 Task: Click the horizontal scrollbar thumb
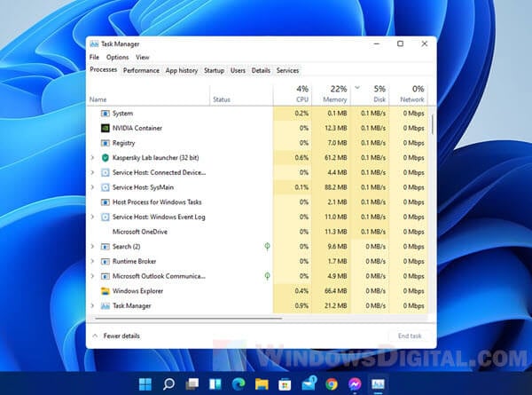189,319
